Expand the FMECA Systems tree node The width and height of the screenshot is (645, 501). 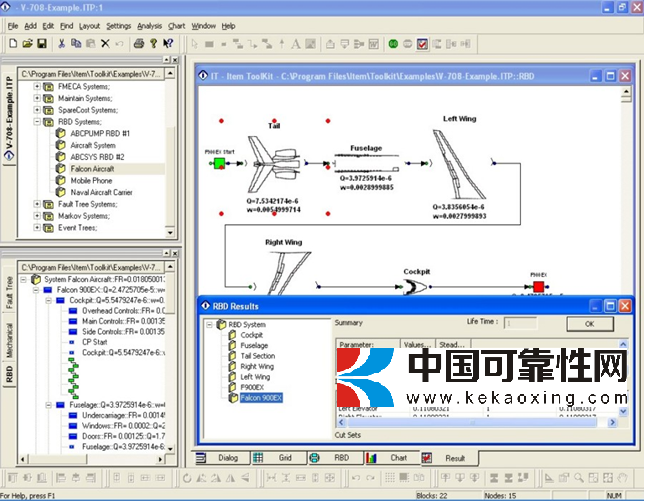pyautogui.click(x=37, y=86)
